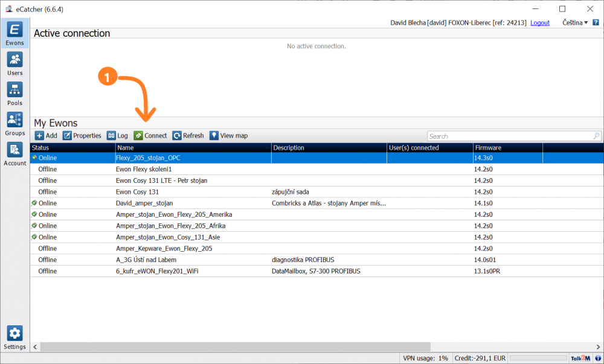This screenshot has height=364, width=604.
Task: Click online status icon of Flexy_205_stojan_OPC
Action: tap(34, 158)
